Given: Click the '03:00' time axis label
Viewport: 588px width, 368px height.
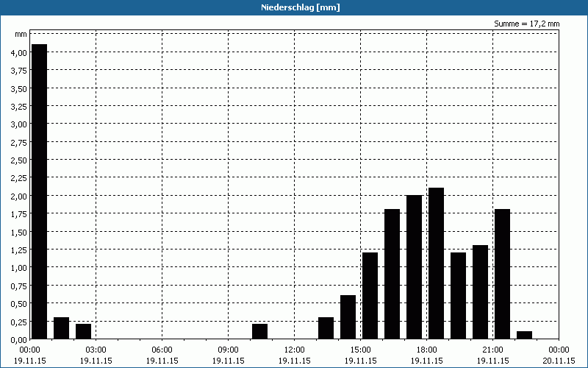Looking at the screenshot, I should pyautogui.click(x=96, y=350).
